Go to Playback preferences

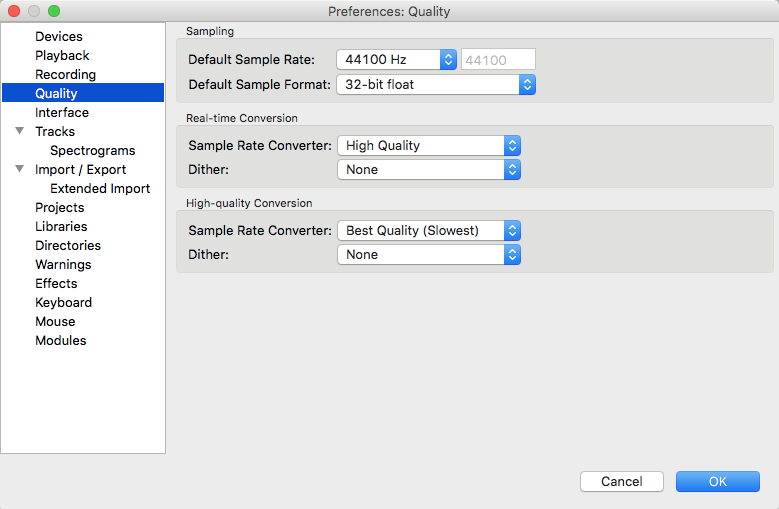[62, 55]
